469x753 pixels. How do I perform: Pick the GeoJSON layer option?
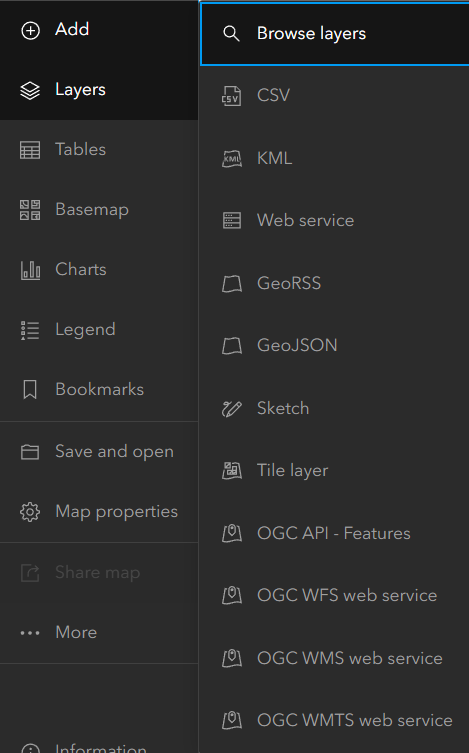point(335,345)
